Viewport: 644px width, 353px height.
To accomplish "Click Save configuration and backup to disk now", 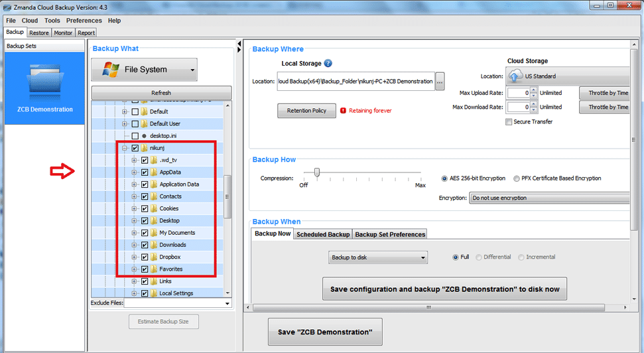I will tap(444, 289).
